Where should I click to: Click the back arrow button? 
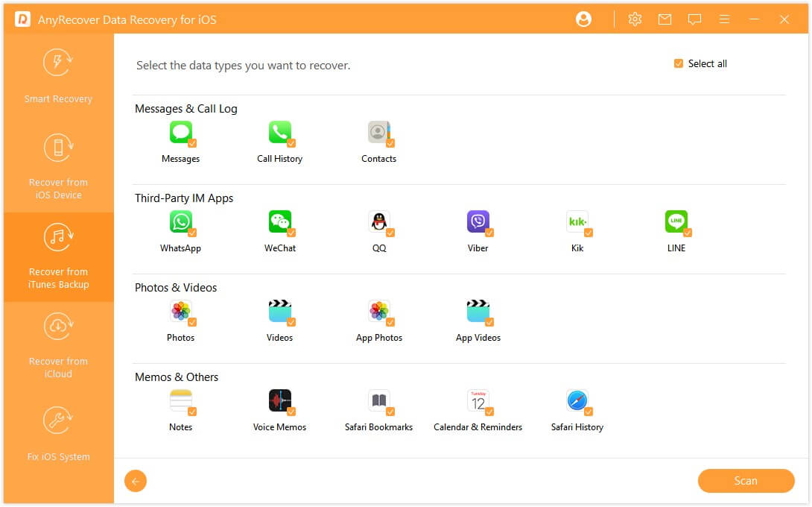pos(136,481)
